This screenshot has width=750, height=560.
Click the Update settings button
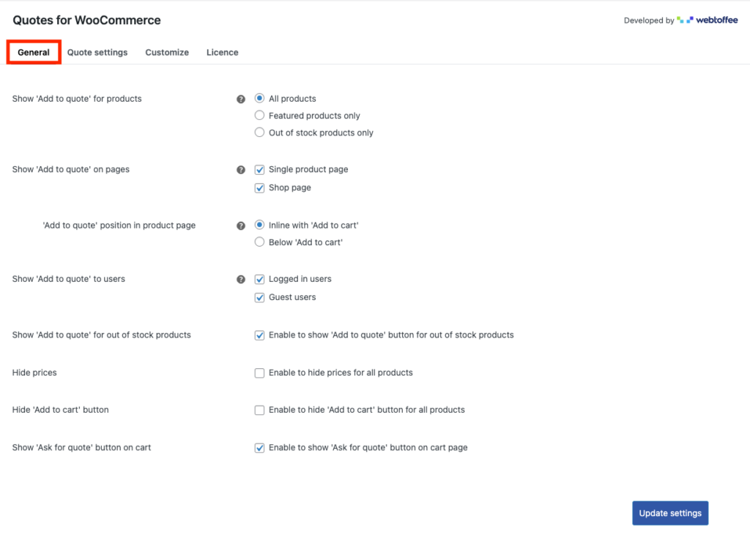click(670, 513)
